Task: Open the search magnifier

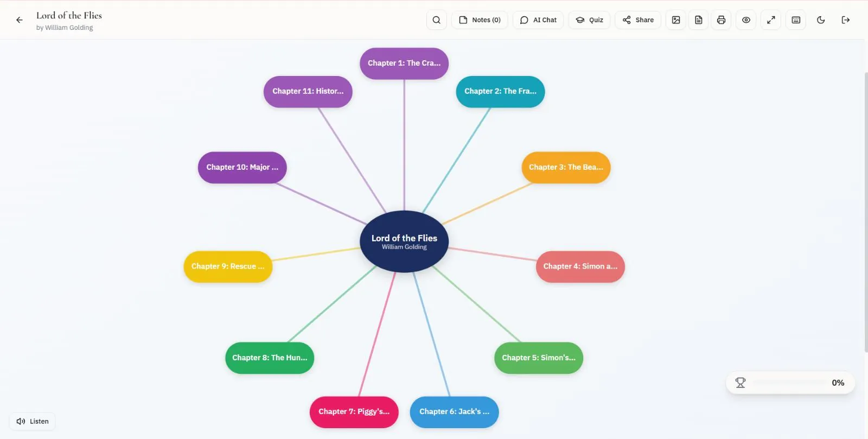Action: [x=437, y=20]
